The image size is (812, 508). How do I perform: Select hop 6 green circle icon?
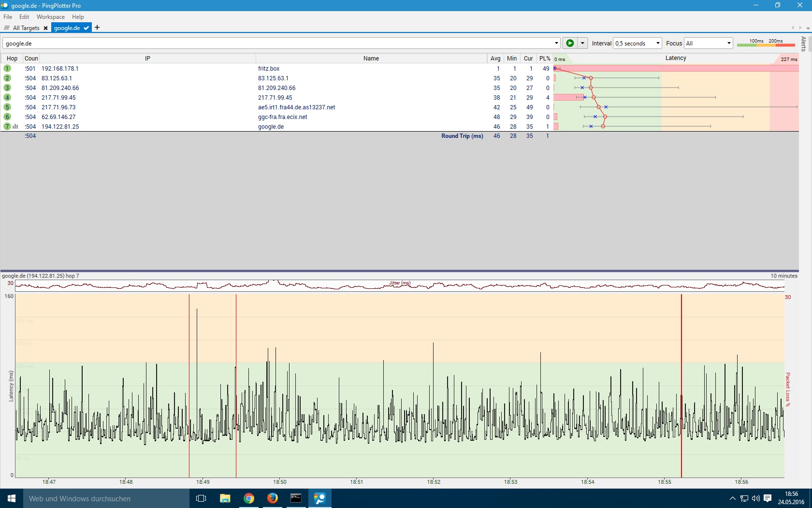pyautogui.click(x=7, y=117)
